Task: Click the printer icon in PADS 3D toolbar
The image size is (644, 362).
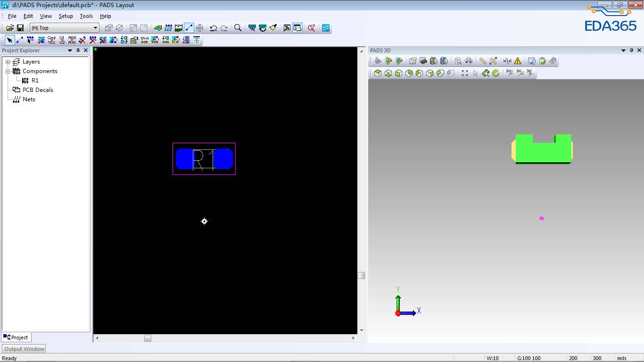Action: [x=469, y=61]
